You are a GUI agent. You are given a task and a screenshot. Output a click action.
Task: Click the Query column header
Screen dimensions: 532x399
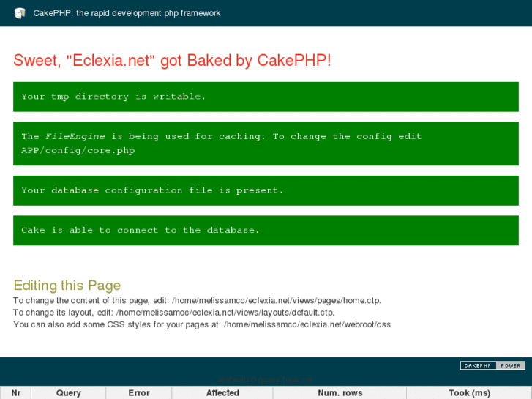tap(69, 393)
